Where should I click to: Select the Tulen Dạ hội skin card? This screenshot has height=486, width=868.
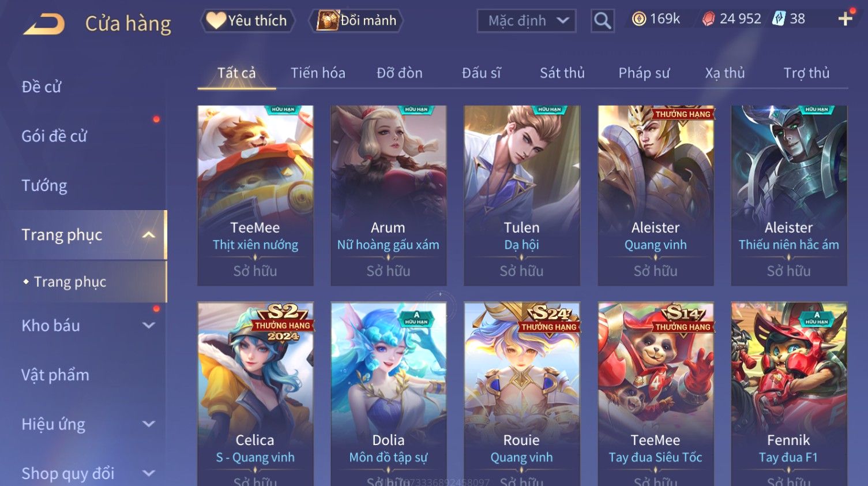pos(522,195)
